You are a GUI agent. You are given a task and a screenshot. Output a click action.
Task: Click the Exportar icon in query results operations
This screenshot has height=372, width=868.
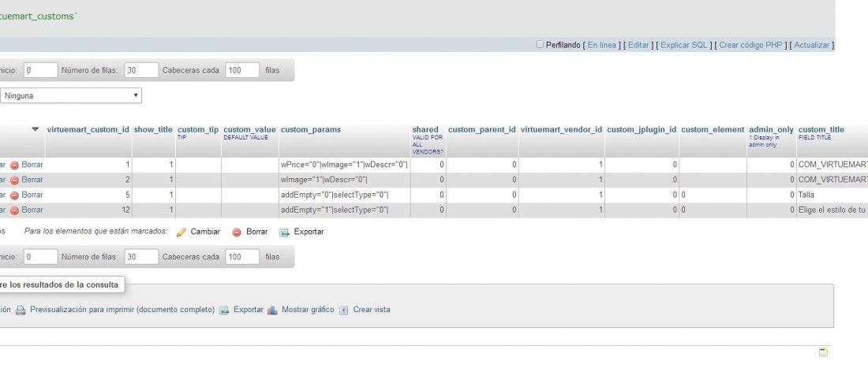pyautogui.click(x=224, y=310)
